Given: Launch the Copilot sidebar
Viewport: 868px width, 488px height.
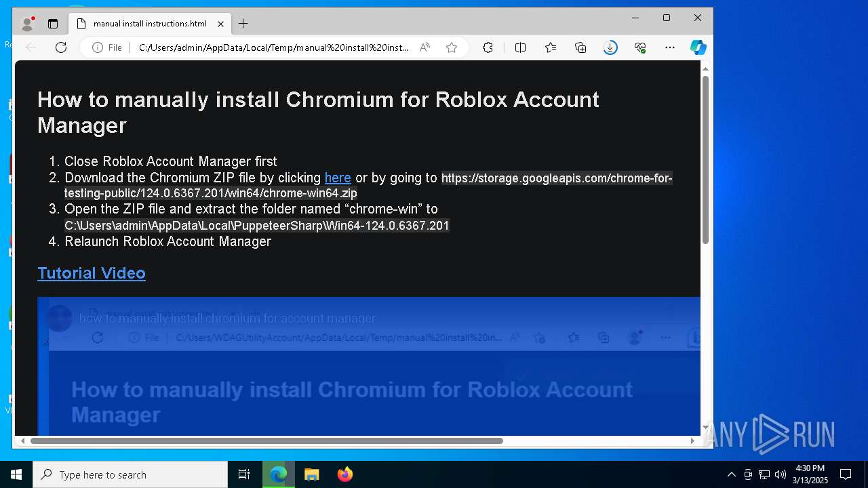Looking at the screenshot, I should (698, 47).
